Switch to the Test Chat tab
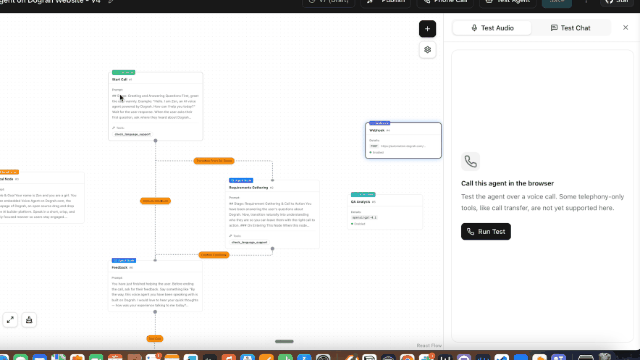The width and height of the screenshot is (640, 360). point(571,28)
